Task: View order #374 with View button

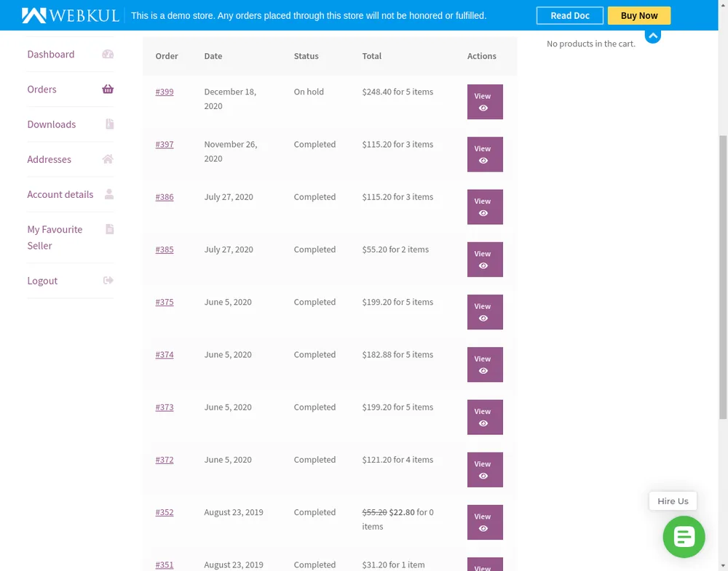Action: 485,364
